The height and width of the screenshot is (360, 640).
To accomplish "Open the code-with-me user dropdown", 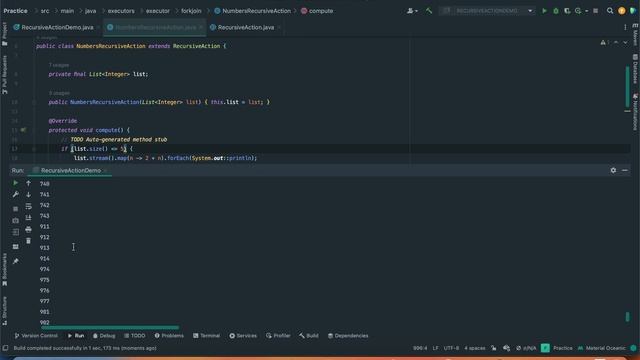I will coord(412,11).
